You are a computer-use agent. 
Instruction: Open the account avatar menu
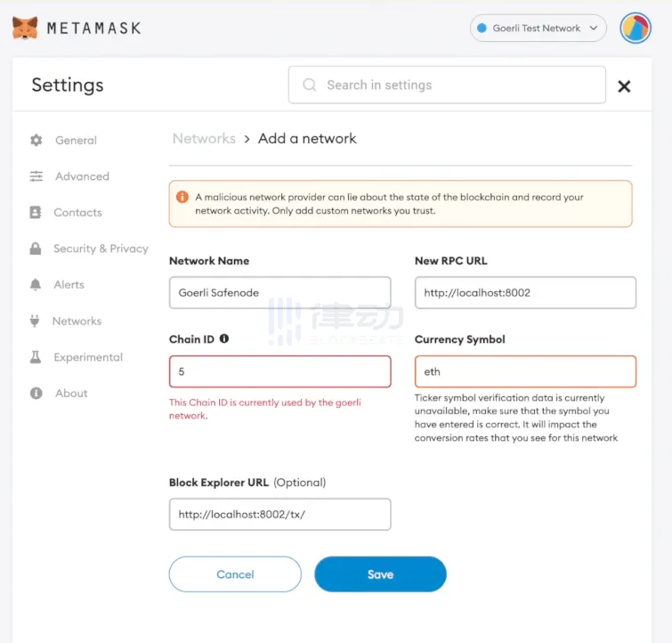(636, 28)
